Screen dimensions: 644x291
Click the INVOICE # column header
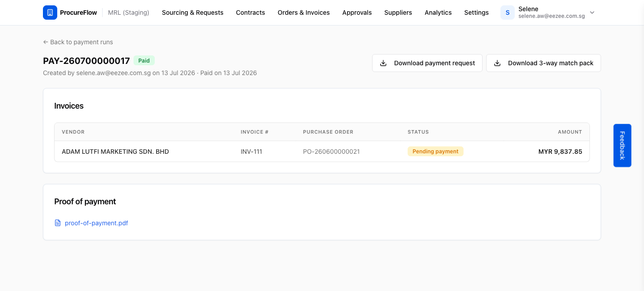pyautogui.click(x=254, y=132)
